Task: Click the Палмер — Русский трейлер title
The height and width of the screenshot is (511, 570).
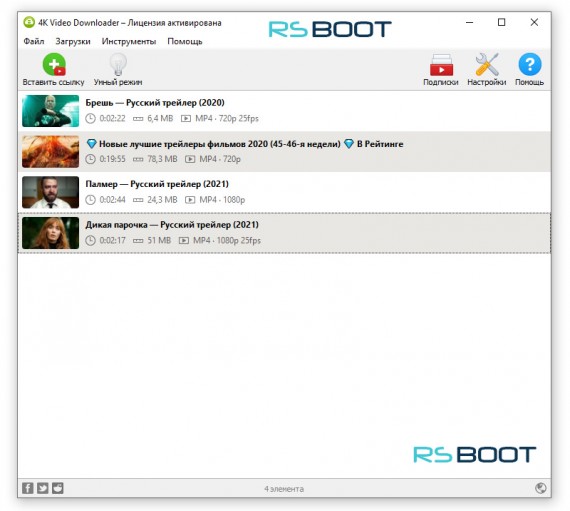Action: coord(157,184)
